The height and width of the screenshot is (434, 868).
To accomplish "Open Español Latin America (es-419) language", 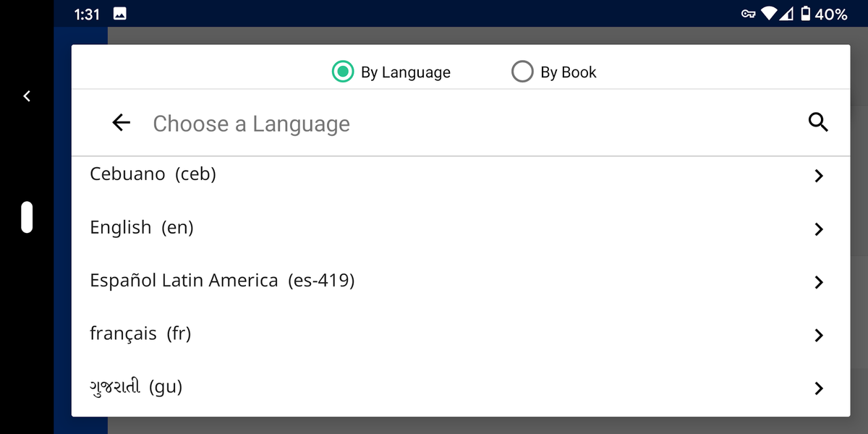I will click(x=222, y=281).
